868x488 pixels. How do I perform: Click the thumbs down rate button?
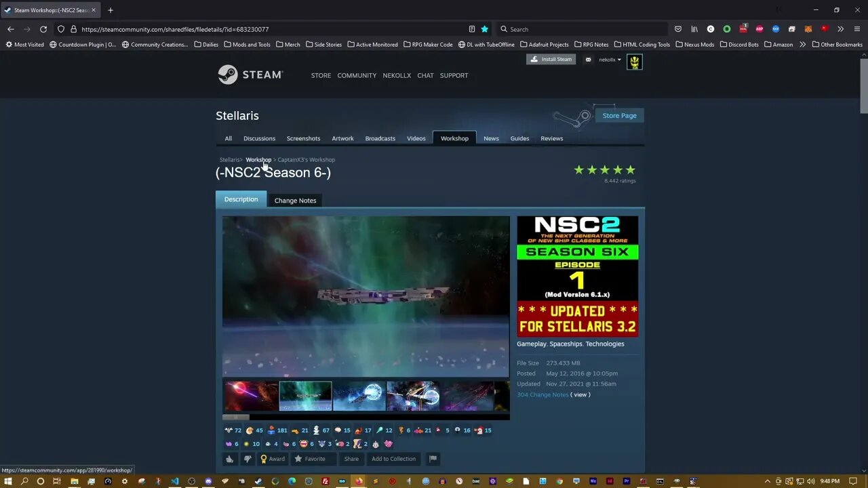point(248,459)
